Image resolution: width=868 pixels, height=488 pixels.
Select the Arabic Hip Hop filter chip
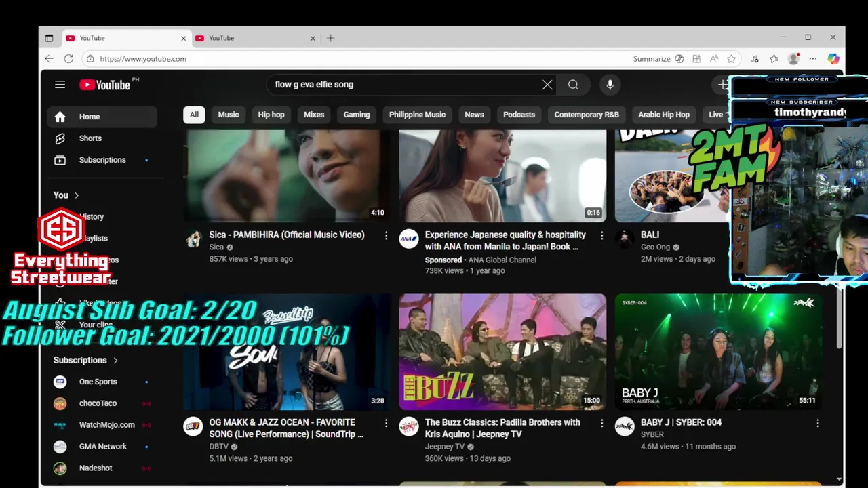tap(664, 115)
